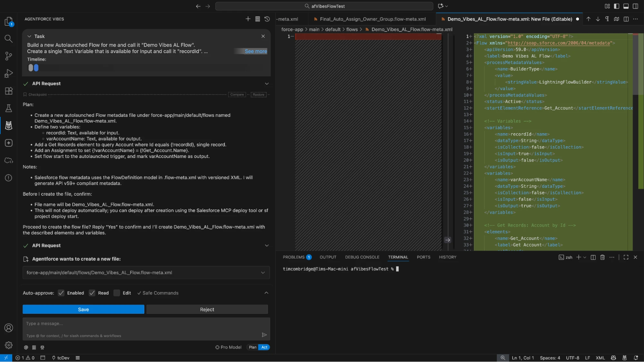
Task: Open the Source Control view icon
Action: pyautogui.click(x=9, y=56)
